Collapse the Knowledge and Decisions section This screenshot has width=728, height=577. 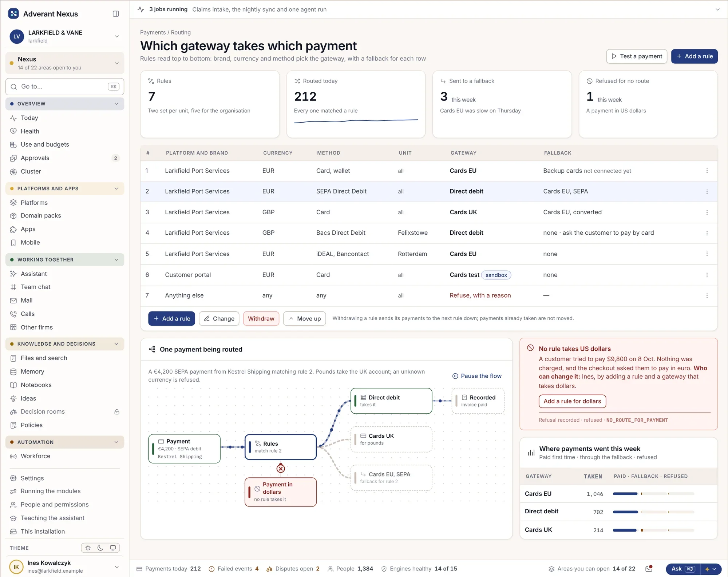(65, 344)
